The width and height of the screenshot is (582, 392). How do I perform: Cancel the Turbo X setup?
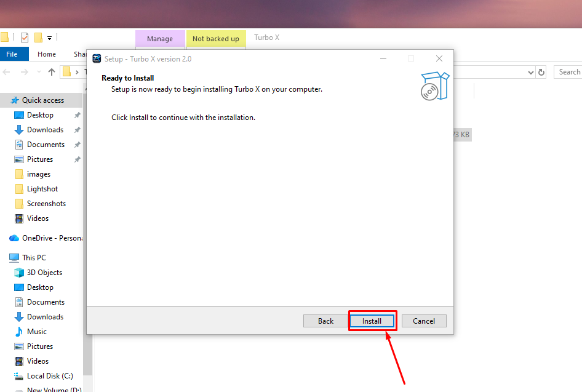[424, 321]
